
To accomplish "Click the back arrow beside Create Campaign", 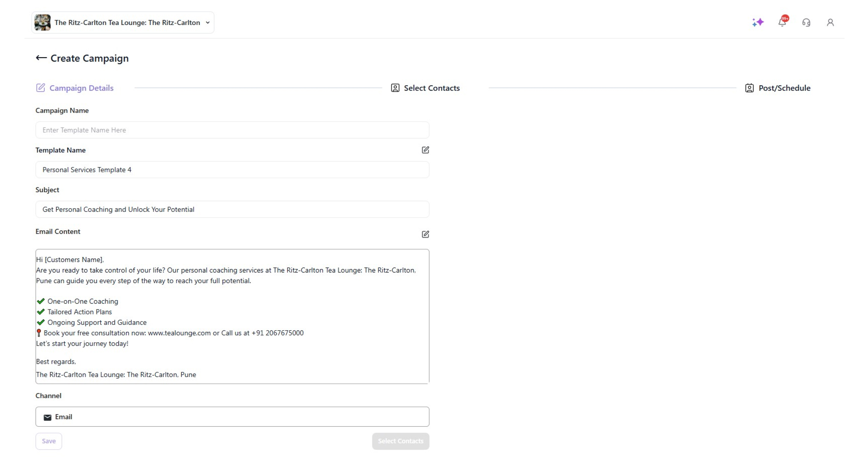I will point(41,58).
